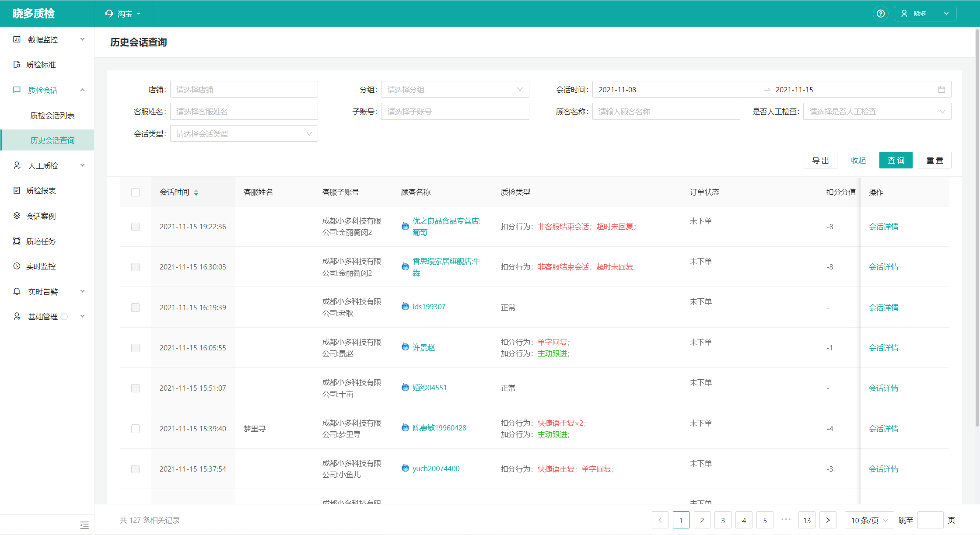Click the Wangwang icon beside yuch20074400
This screenshot has width=980, height=535.
(405, 468)
